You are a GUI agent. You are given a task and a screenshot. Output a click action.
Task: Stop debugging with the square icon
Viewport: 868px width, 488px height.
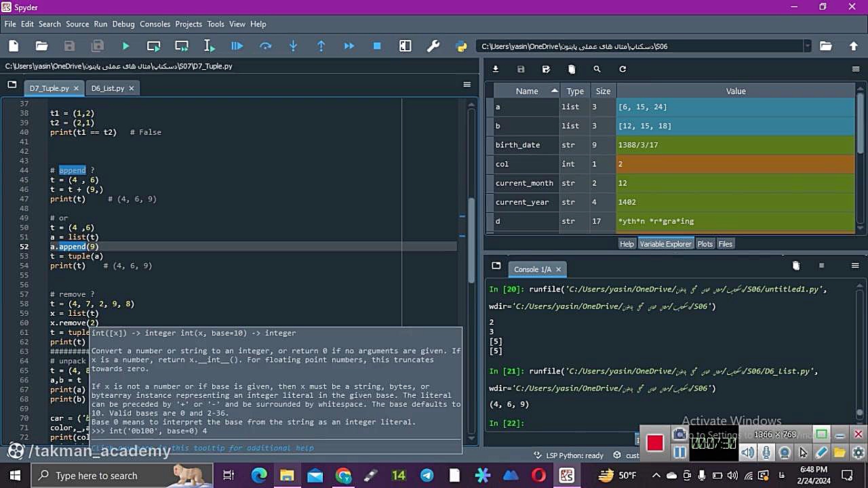(x=377, y=46)
